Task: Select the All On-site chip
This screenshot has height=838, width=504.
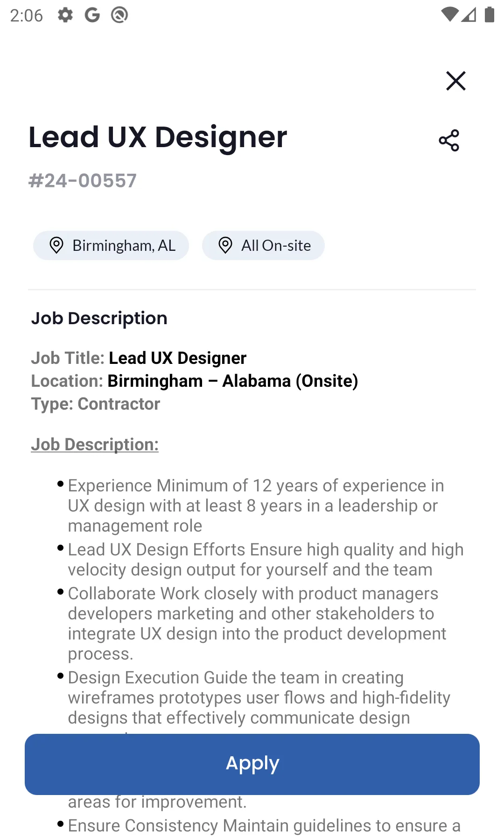Action: (263, 245)
